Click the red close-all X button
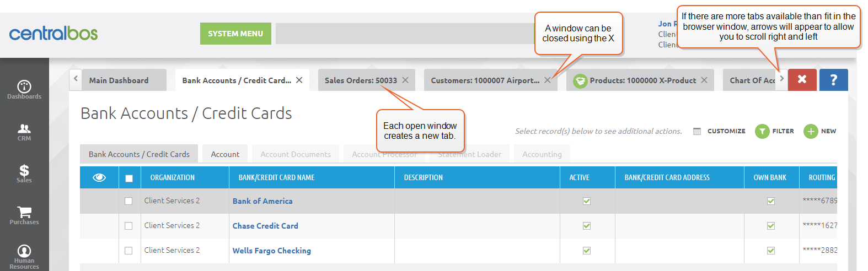The width and height of the screenshot is (868, 271). pos(802,80)
